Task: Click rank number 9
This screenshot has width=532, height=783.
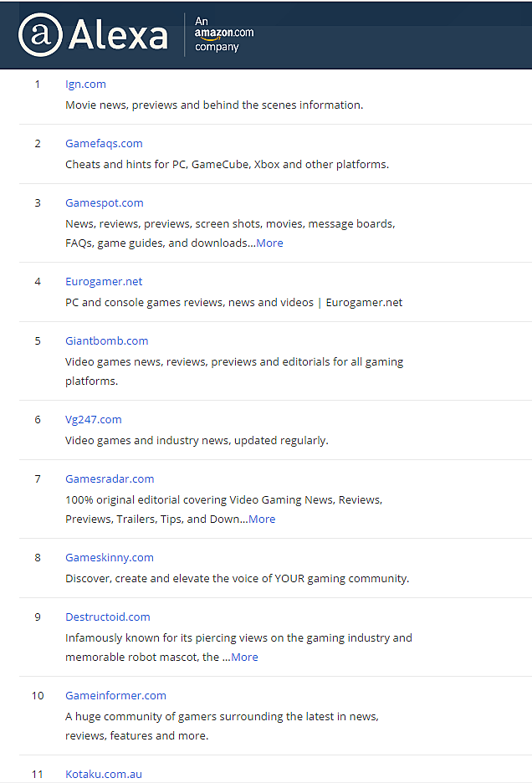Action: coord(38,617)
